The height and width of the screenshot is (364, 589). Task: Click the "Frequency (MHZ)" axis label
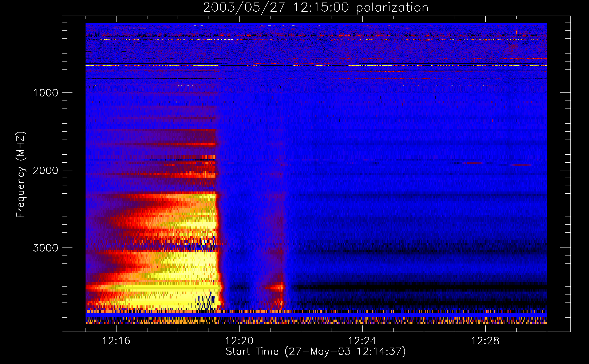[x=21, y=175]
